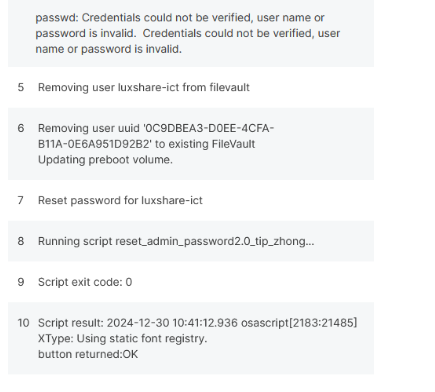
Task: Select the Script result osascript timestamp line
Action: pos(197,323)
